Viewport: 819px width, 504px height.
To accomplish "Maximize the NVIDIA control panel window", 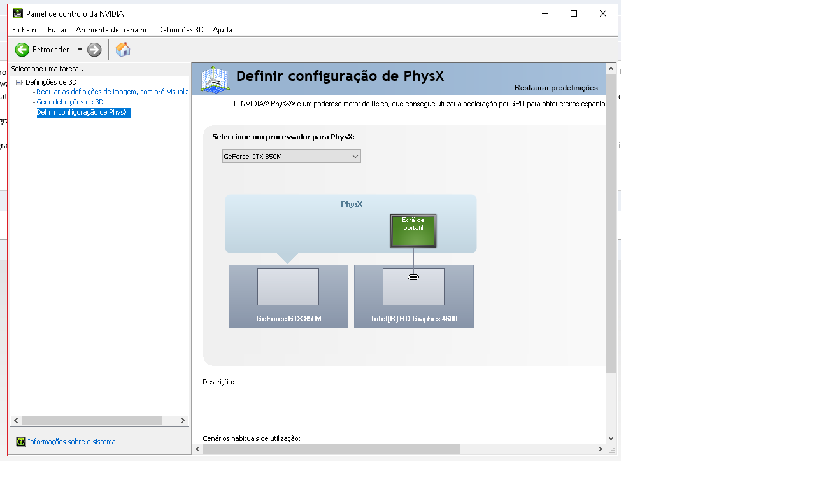I will pos(574,13).
